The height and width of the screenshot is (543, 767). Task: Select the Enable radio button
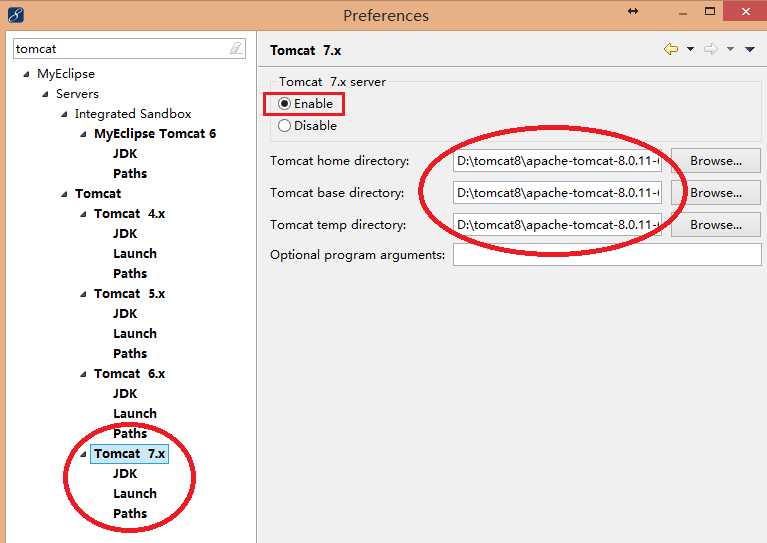pyautogui.click(x=284, y=104)
